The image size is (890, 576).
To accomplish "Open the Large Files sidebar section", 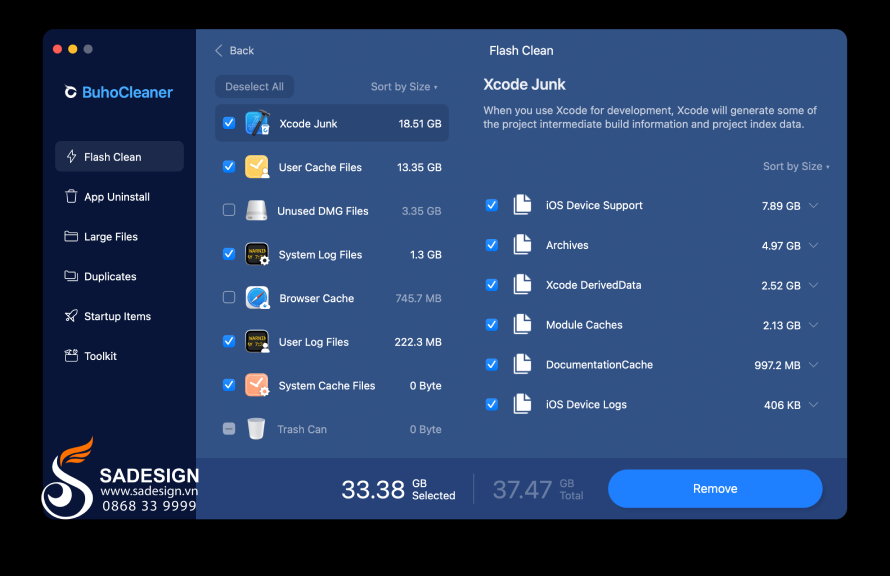I will tap(119, 236).
